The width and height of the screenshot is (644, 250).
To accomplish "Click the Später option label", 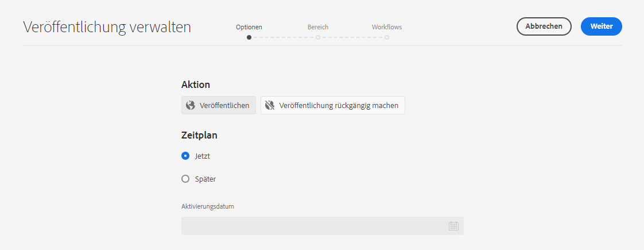I will click(205, 179).
